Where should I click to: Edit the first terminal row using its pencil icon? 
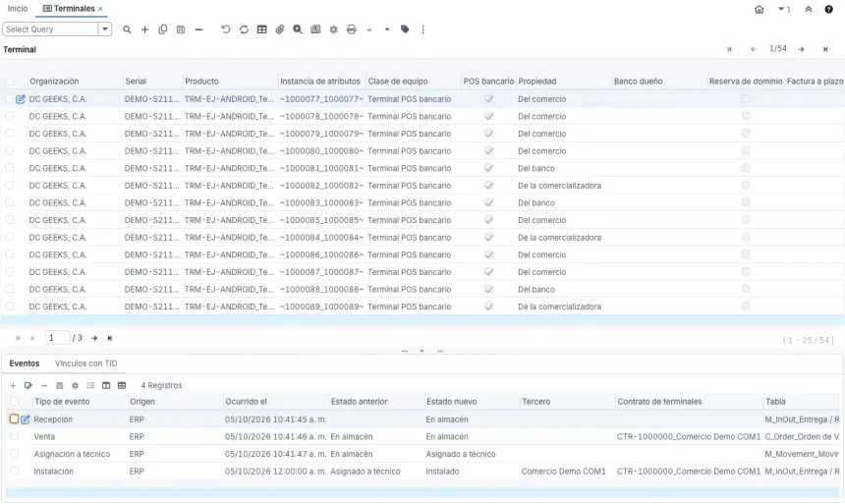click(x=21, y=99)
